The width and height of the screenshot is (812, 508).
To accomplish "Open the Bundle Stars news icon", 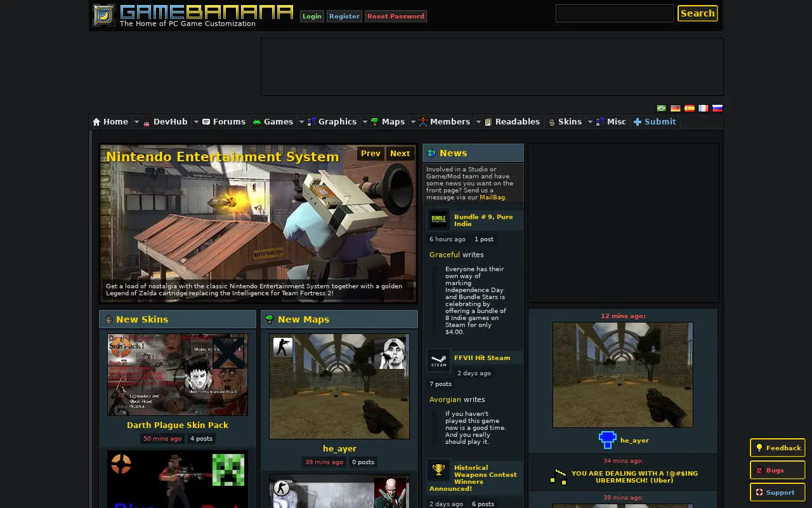I will click(x=438, y=220).
